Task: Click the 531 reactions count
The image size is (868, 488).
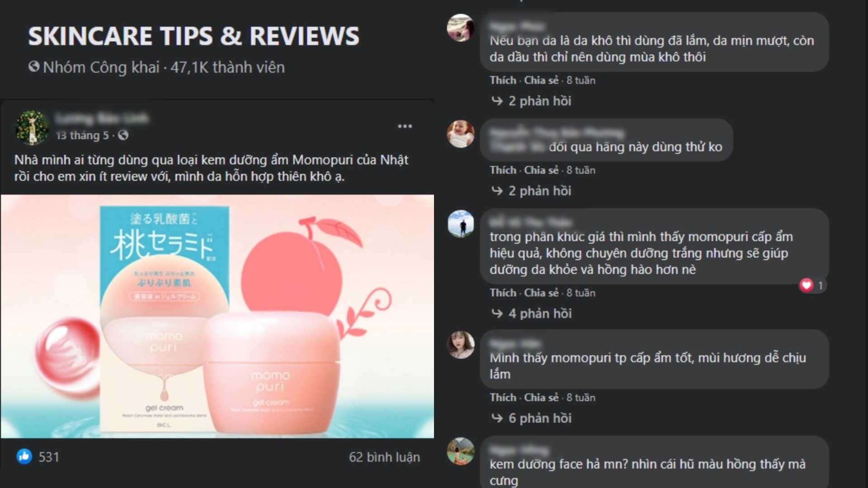Action: coord(49,457)
